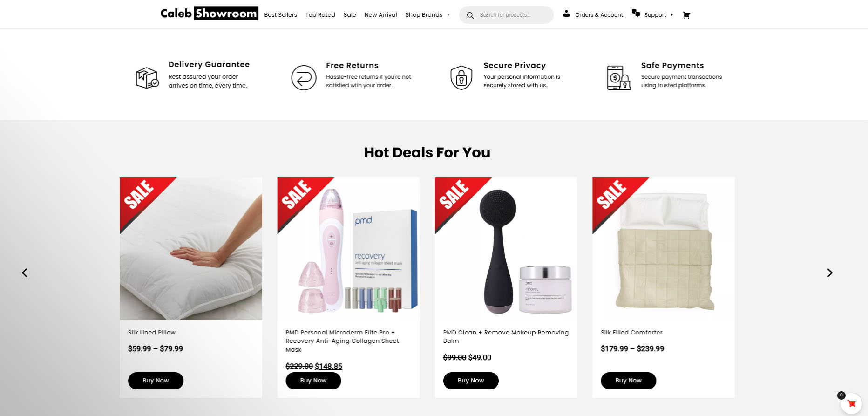Screen dimensions: 868x416
Task: Open PMD Personal Microderm Elite Pro link
Action: [x=342, y=341]
